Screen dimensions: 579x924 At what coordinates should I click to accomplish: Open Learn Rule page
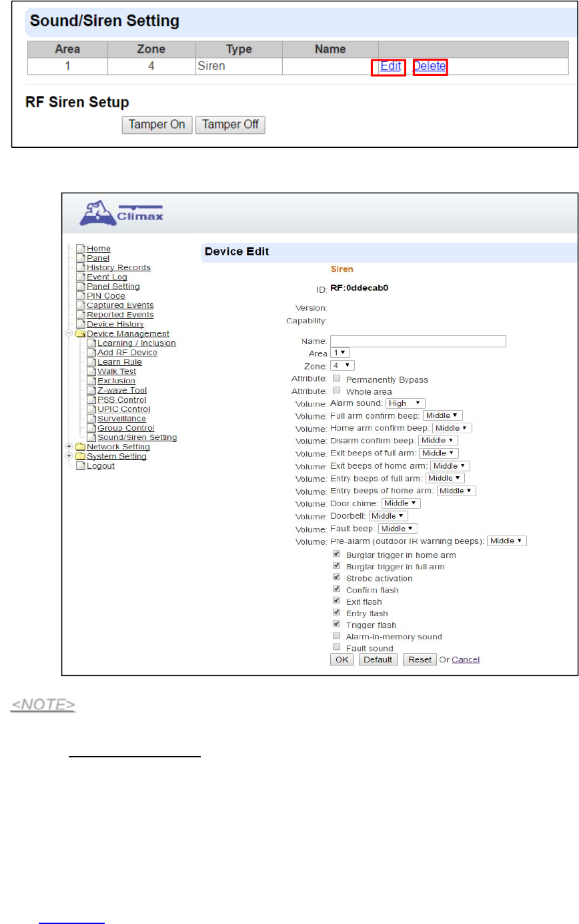tap(119, 362)
